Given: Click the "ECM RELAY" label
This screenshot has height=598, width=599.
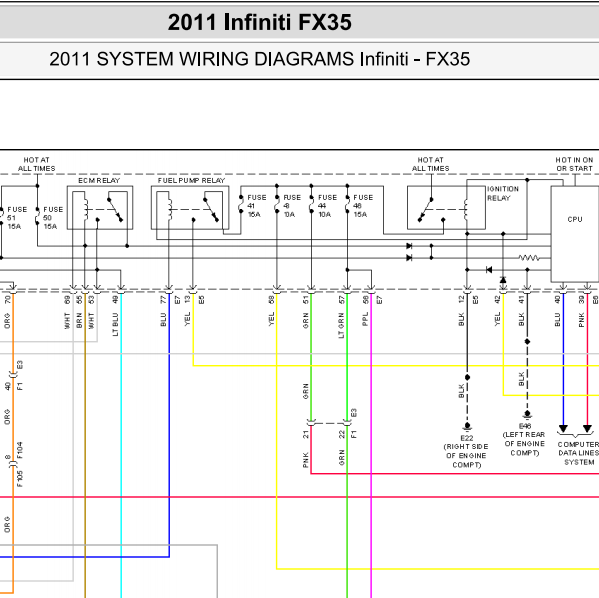Looking at the screenshot, I should (x=99, y=180).
